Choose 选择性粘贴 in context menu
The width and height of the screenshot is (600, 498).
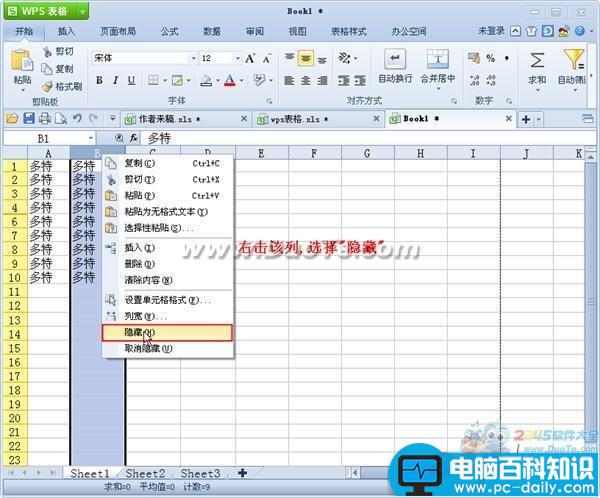[167, 229]
